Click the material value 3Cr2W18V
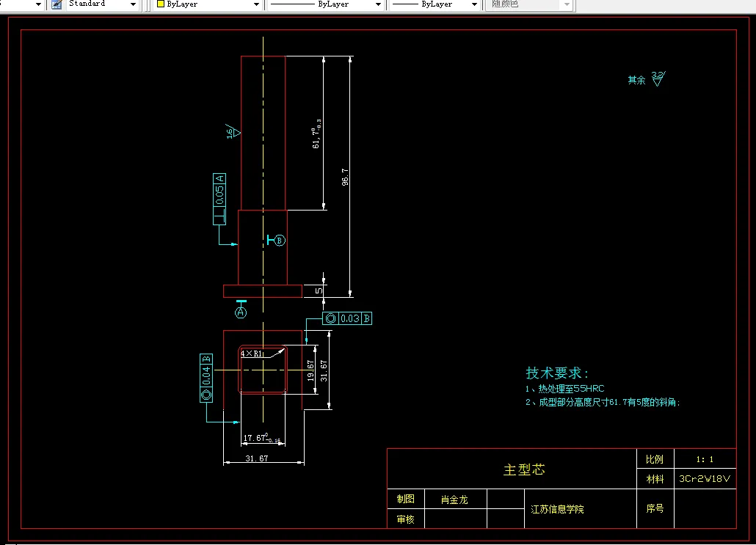 (x=705, y=478)
